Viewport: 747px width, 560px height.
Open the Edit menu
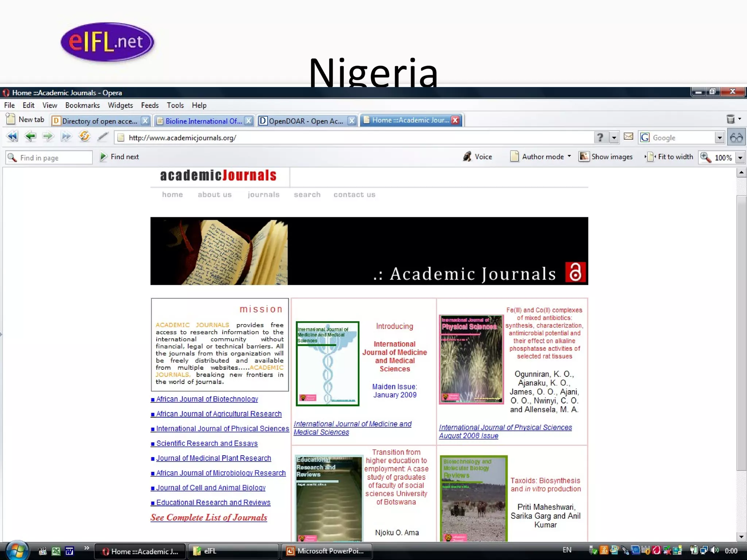click(28, 105)
